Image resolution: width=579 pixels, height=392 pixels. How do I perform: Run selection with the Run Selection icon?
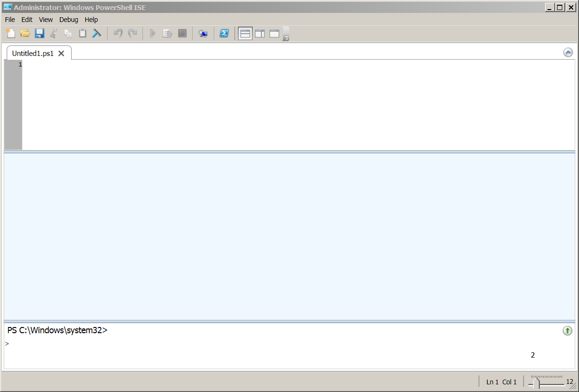click(x=167, y=33)
